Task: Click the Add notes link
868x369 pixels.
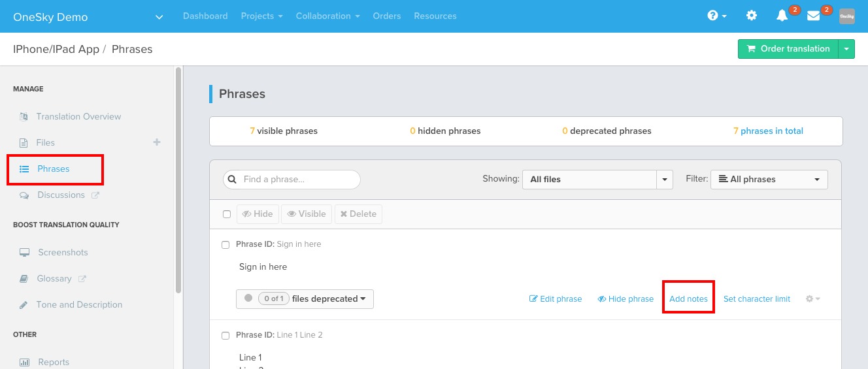Action: (x=688, y=299)
